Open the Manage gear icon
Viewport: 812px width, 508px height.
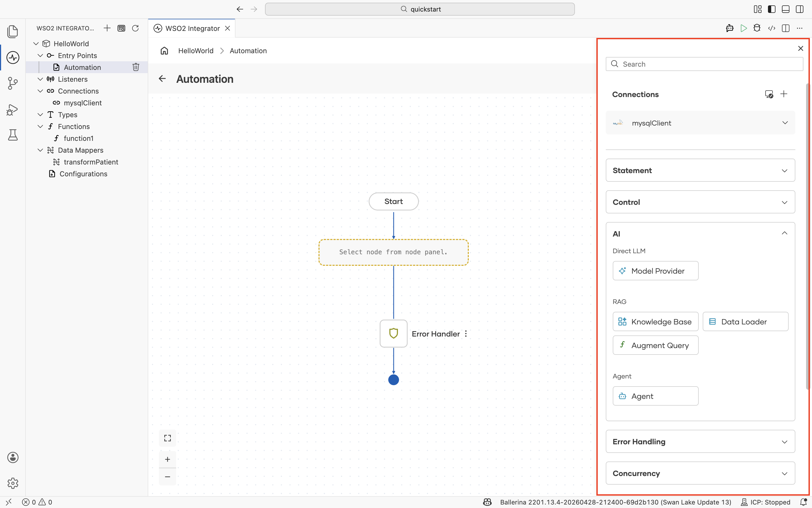pos(13,483)
